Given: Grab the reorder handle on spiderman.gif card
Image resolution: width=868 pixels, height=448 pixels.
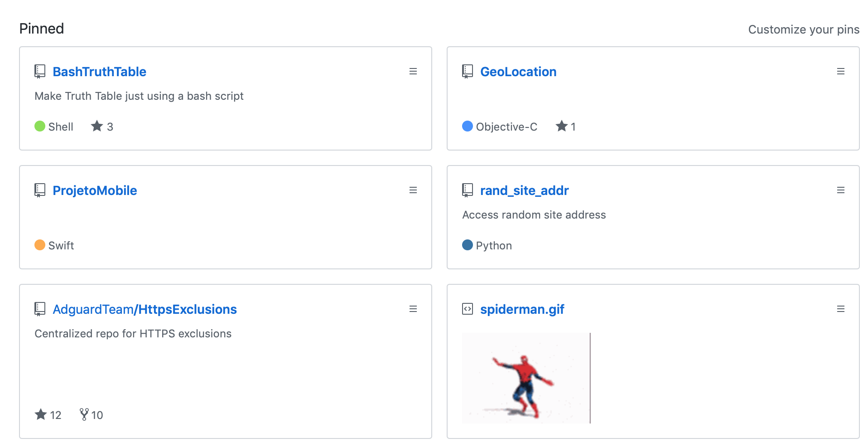Looking at the screenshot, I should click(x=841, y=309).
